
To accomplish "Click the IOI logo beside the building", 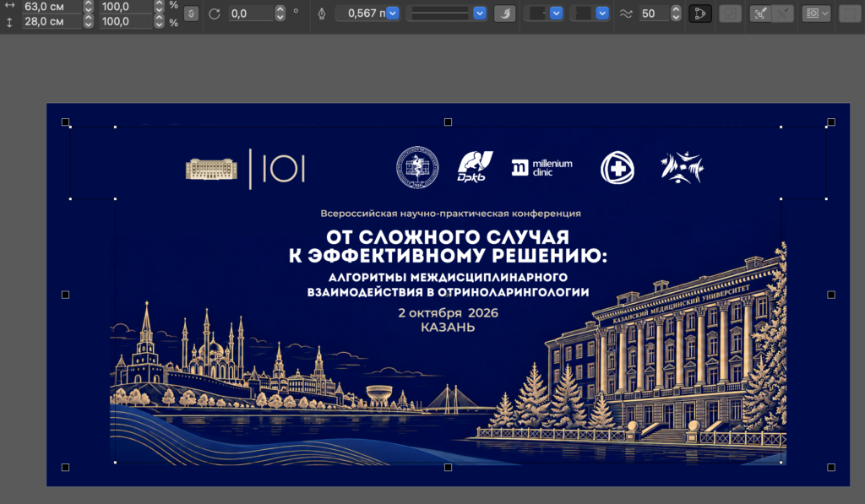I will [x=284, y=168].
